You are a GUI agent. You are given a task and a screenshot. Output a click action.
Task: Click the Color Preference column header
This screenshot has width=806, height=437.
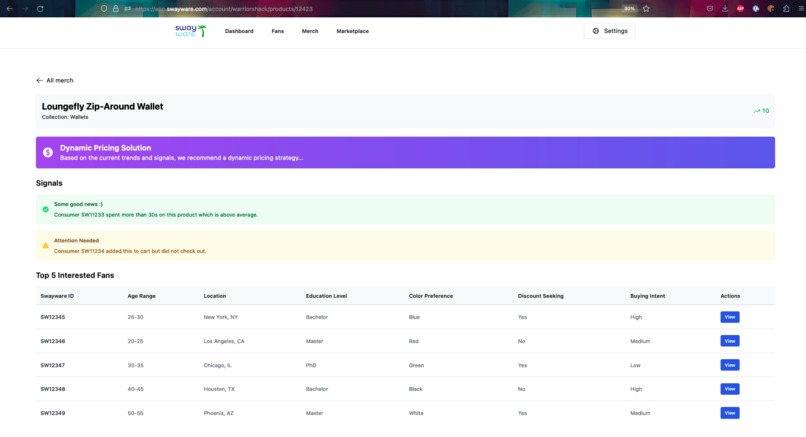click(431, 296)
